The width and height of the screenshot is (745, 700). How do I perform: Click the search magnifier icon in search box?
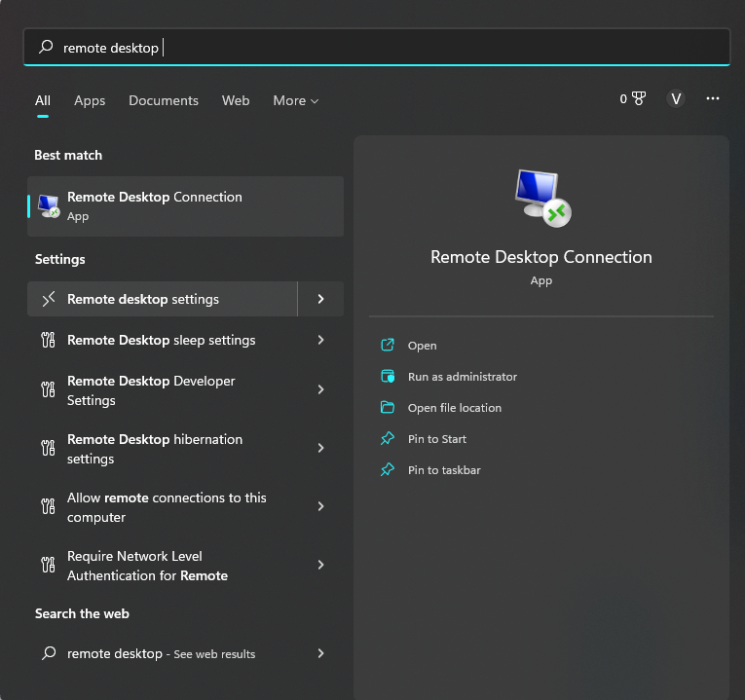pos(46,47)
